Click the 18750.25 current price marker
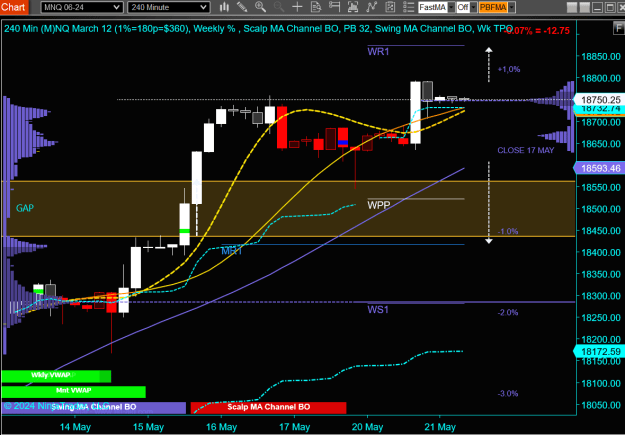Image resolution: width=625 pixels, height=435 pixels. (x=600, y=100)
